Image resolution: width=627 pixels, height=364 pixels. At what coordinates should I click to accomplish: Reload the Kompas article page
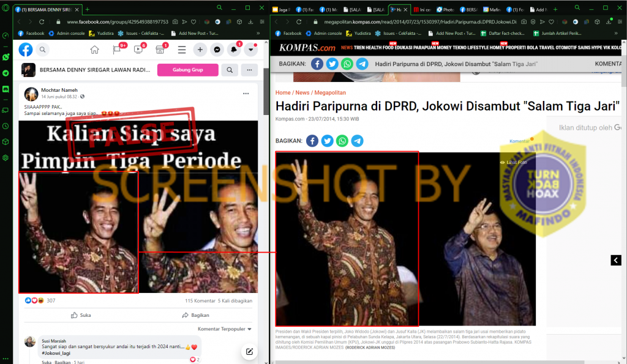pyautogui.click(x=299, y=21)
